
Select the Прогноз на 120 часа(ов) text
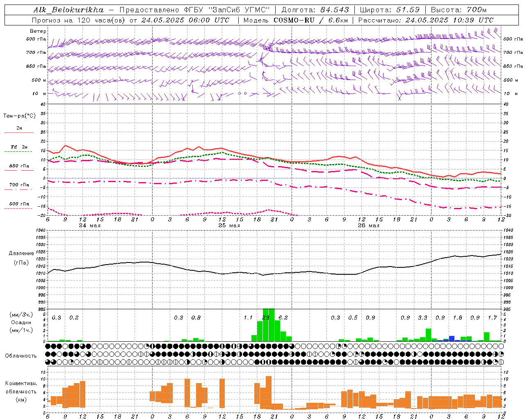pos(79,20)
